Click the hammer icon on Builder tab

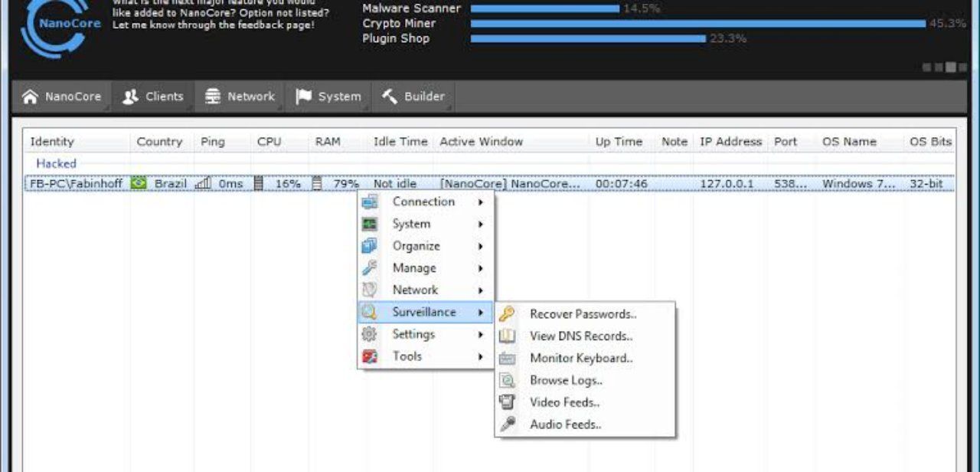[390, 97]
